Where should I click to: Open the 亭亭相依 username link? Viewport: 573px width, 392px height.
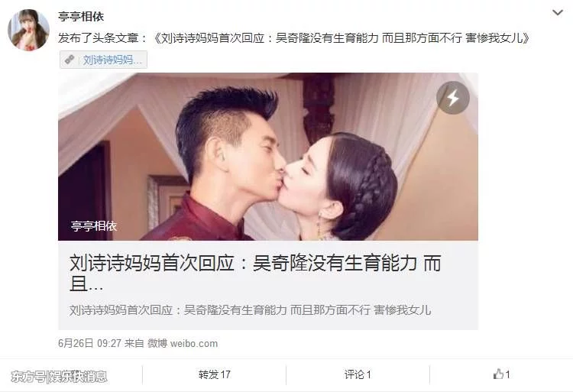click(81, 17)
